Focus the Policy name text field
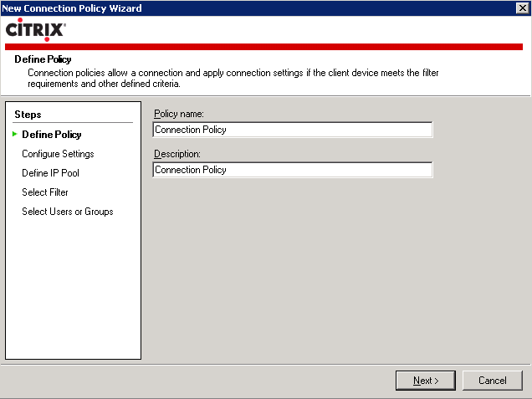Screen dimensions: 532x399 point(293,130)
